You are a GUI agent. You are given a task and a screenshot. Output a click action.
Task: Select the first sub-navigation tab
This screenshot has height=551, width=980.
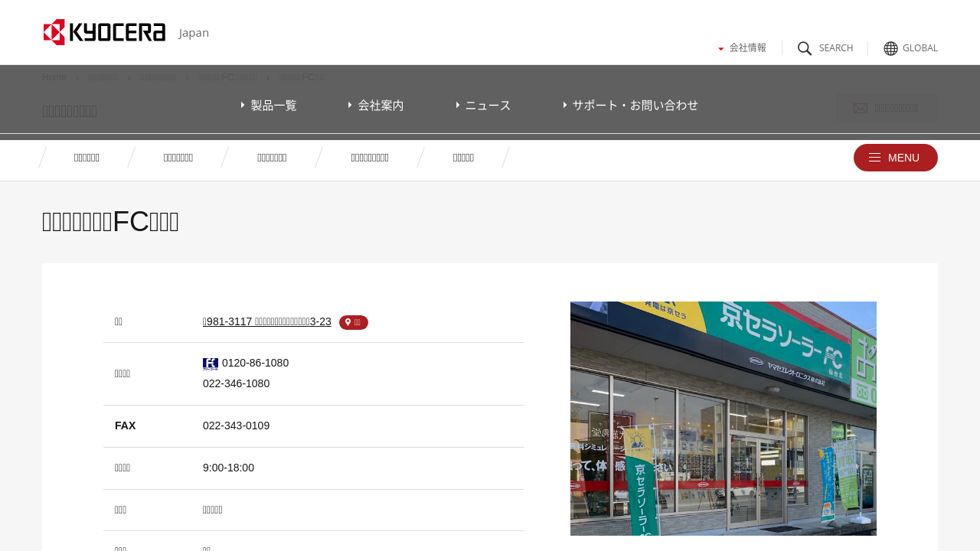pyautogui.click(x=87, y=158)
